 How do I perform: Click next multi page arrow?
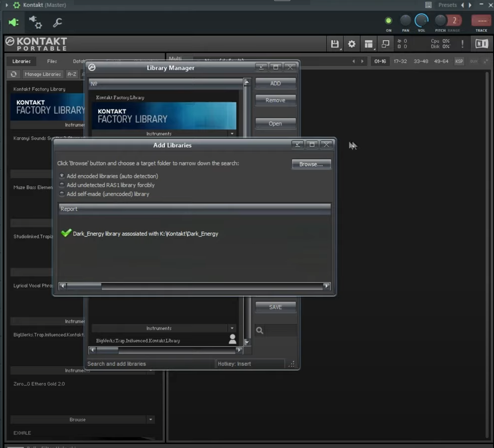click(362, 62)
